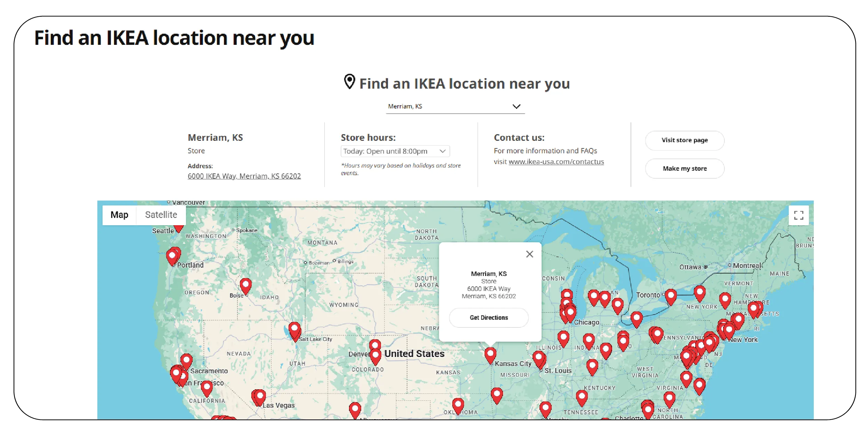The height and width of the screenshot is (431, 868).
Task: Click the Salt Lake City map marker
Action: click(294, 328)
